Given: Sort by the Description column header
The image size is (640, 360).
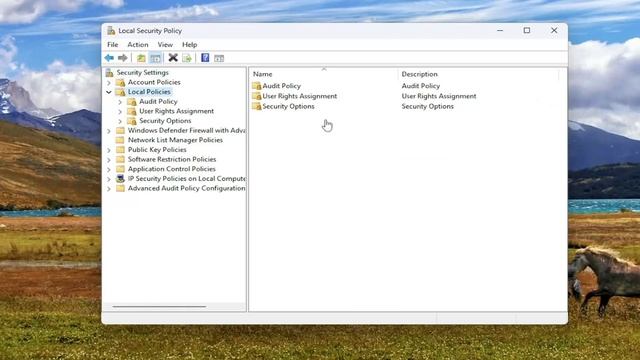Looking at the screenshot, I should click(478, 74).
